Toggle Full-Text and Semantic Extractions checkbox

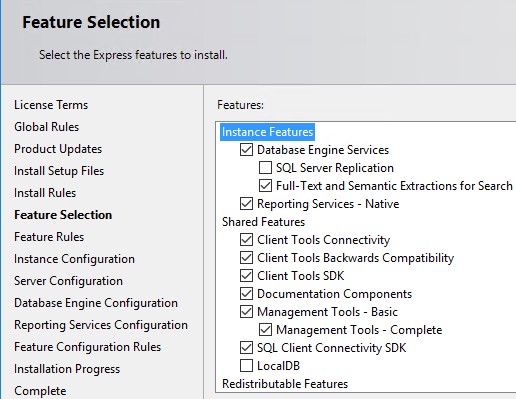pyautogui.click(x=265, y=186)
